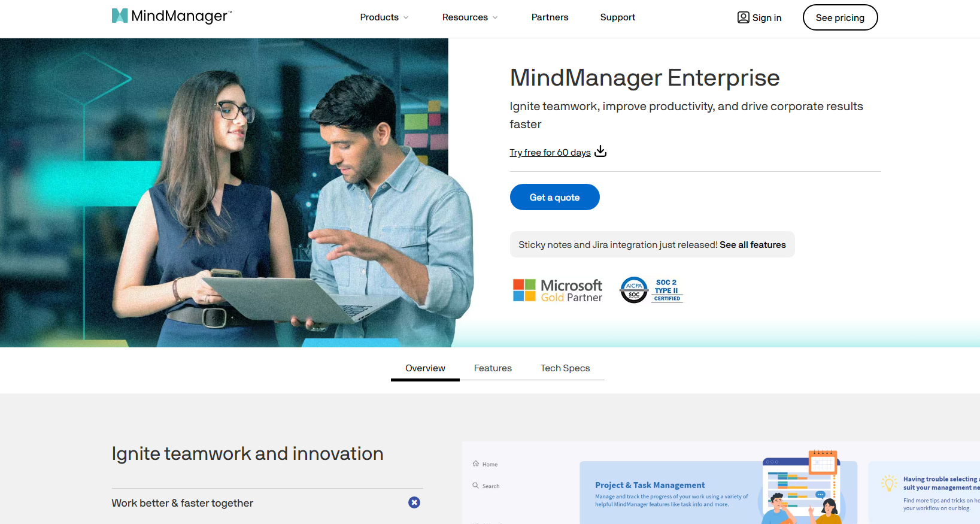Open the Resources dropdown menu
The height and width of the screenshot is (524, 980).
tap(469, 17)
